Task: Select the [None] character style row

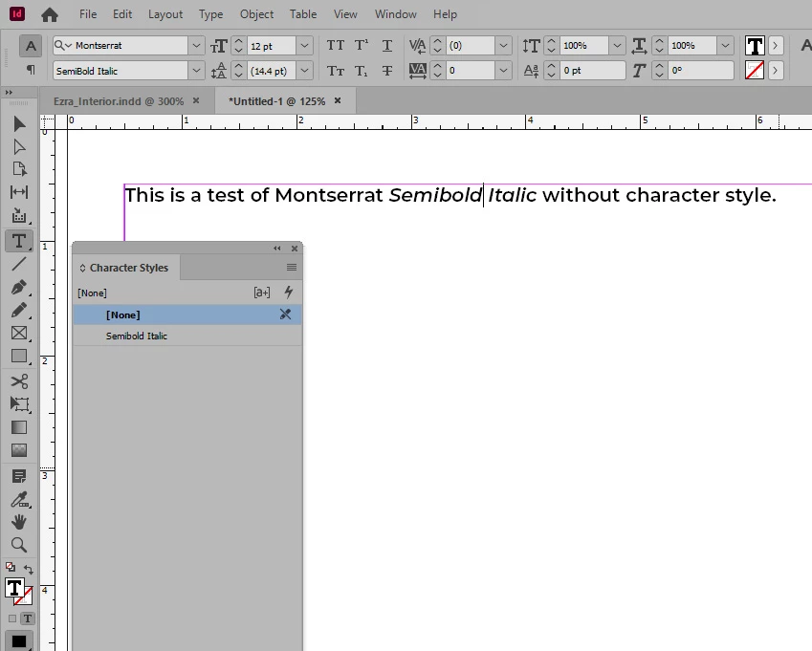Action: click(187, 315)
